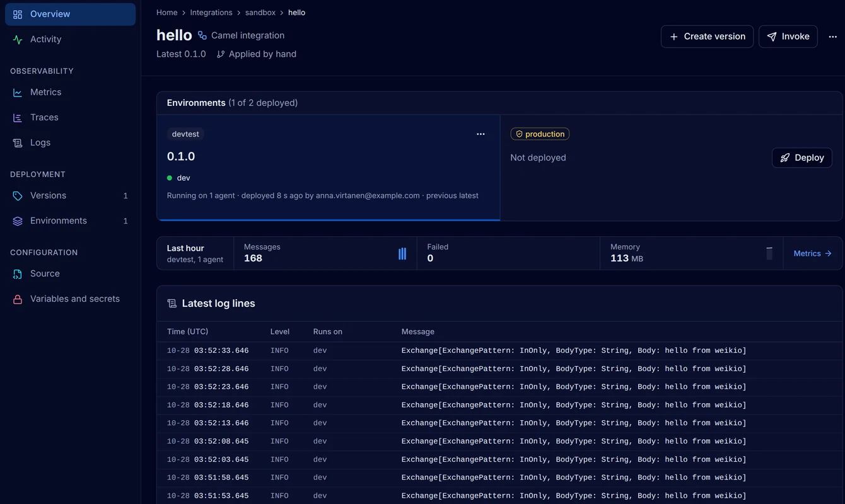Image resolution: width=845 pixels, height=504 pixels.
Task: Click the Integrations breadcrumb
Action: [211, 13]
